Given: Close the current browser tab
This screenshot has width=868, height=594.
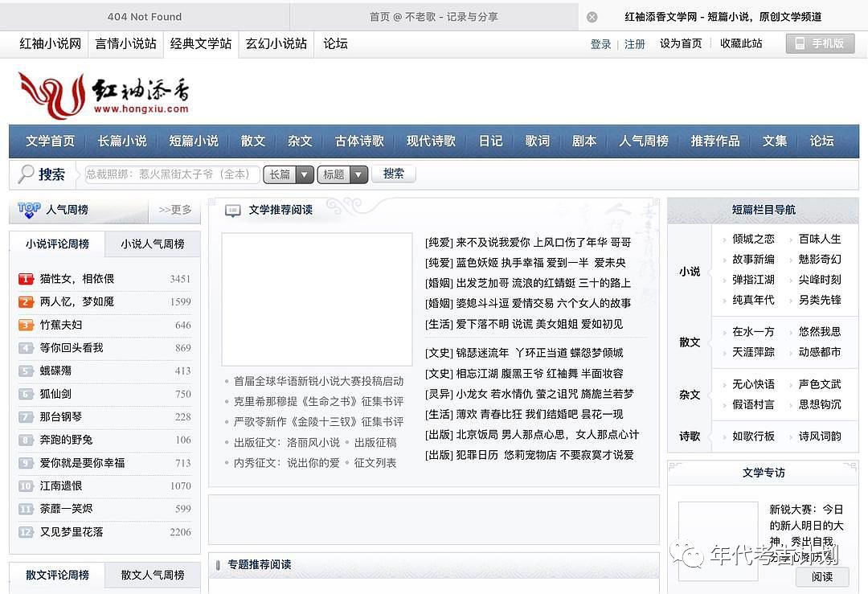Looking at the screenshot, I should click(592, 17).
